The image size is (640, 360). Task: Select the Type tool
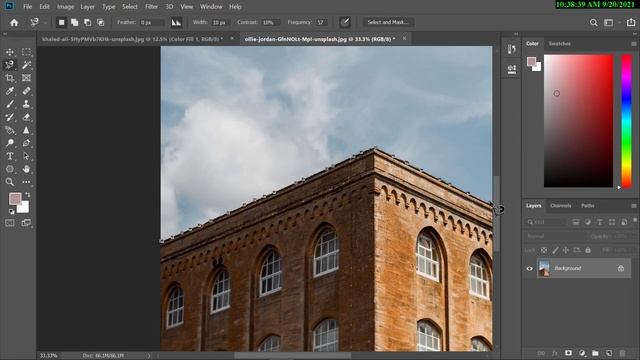pos(10,156)
